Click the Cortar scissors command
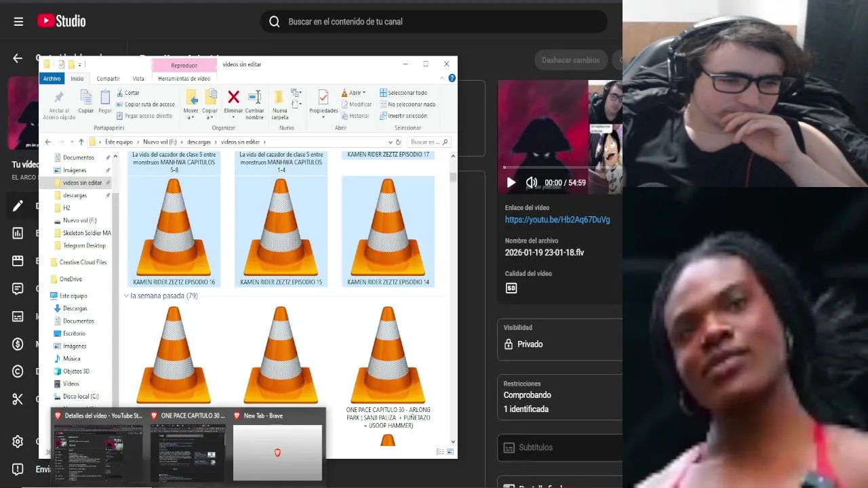The width and height of the screenshot is (868, 488). [x=128, y=93]
